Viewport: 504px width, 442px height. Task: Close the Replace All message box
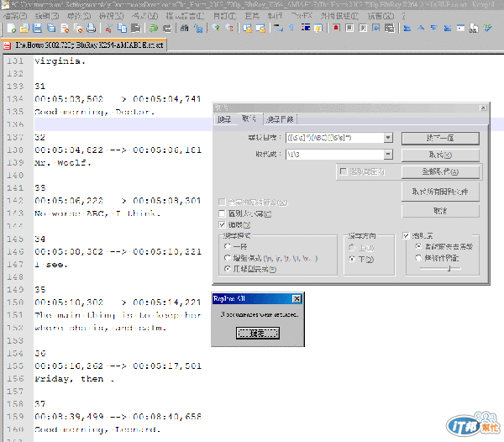297,298
